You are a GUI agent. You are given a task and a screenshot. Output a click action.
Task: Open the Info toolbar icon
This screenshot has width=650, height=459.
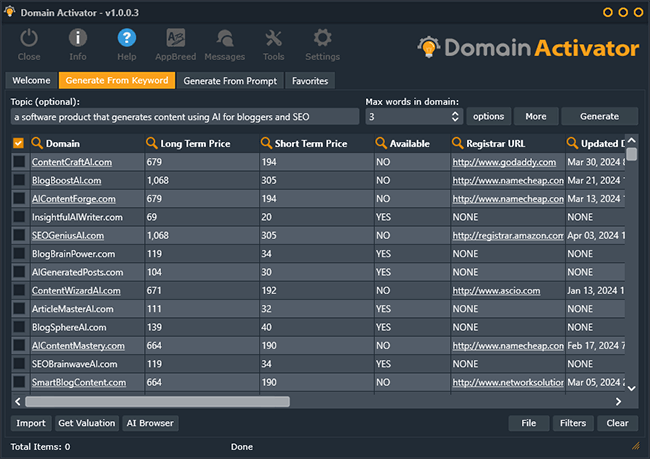tap(77, 39)
